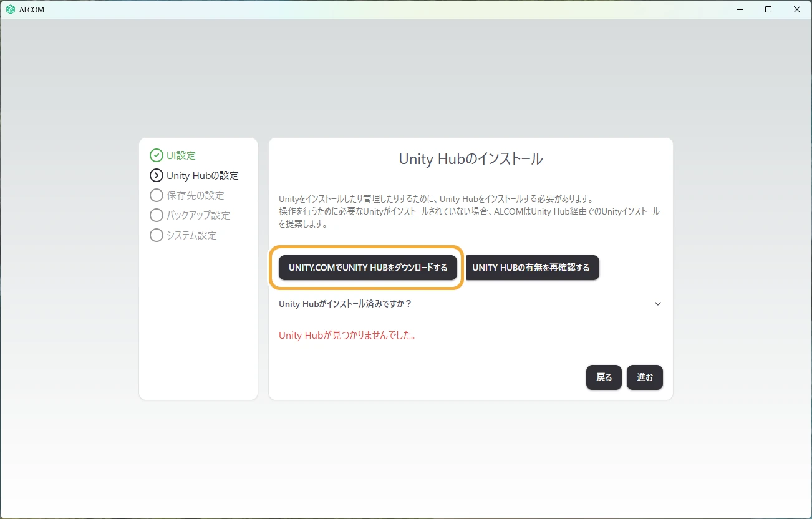Download Unity Hub from UNITY.COM button
Image resolution: width=812 pixels, height=519 pixels.
pos(368,268)
